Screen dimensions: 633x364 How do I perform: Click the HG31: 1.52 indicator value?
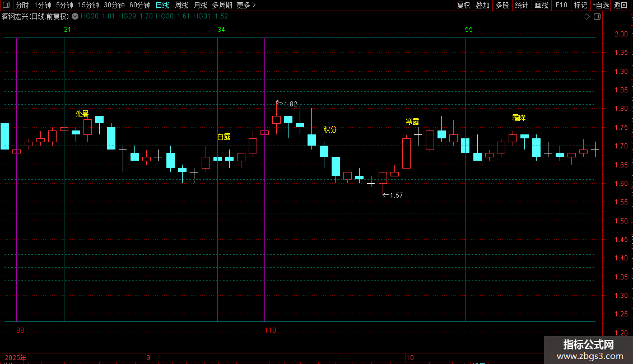pyautogui.click(x=210, y=16)
